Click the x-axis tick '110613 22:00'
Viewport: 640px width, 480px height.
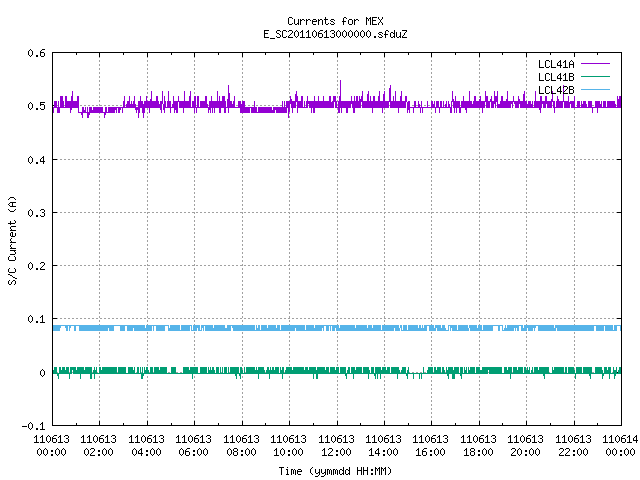574,446
